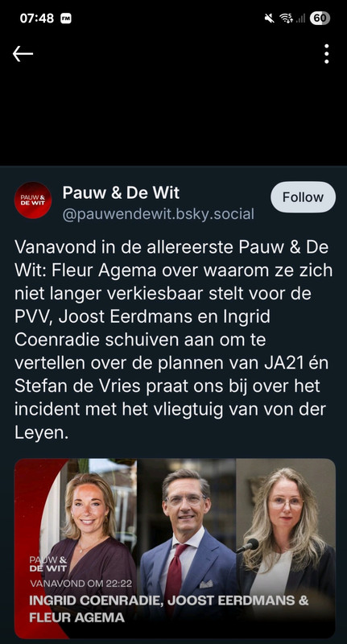Open the Pauw & De Wit profile avatar
The width and height of the screenshot is (347, 644).
point(33,200)
